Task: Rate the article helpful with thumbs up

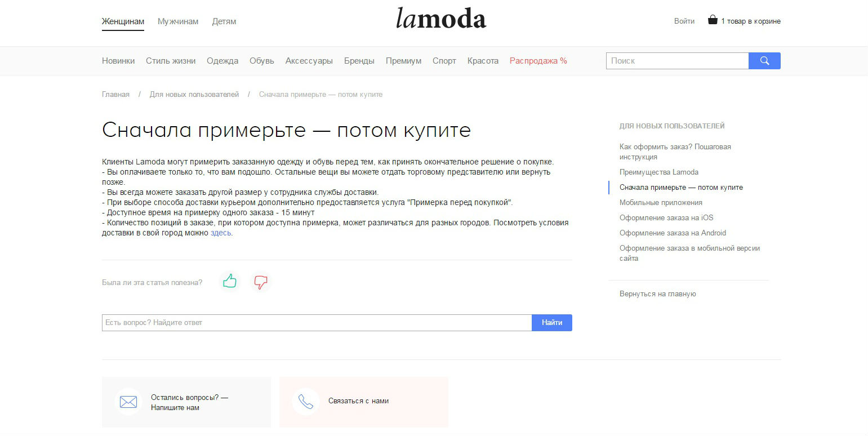Action: point(229,282)
